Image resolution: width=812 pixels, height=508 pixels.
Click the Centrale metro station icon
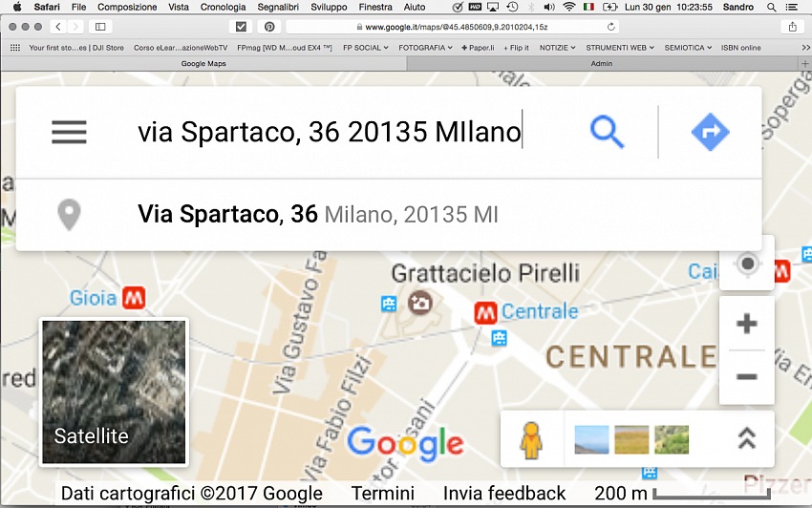(x=485, y=313)
